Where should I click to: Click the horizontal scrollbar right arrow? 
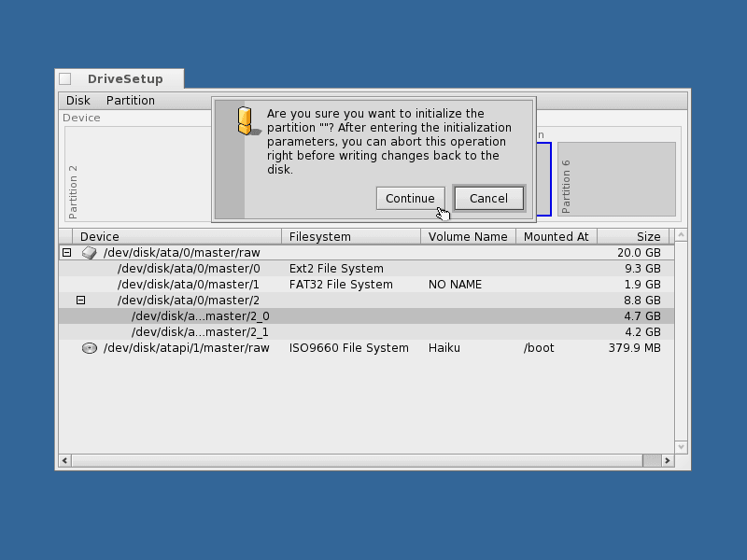click(x=668, y=460)
